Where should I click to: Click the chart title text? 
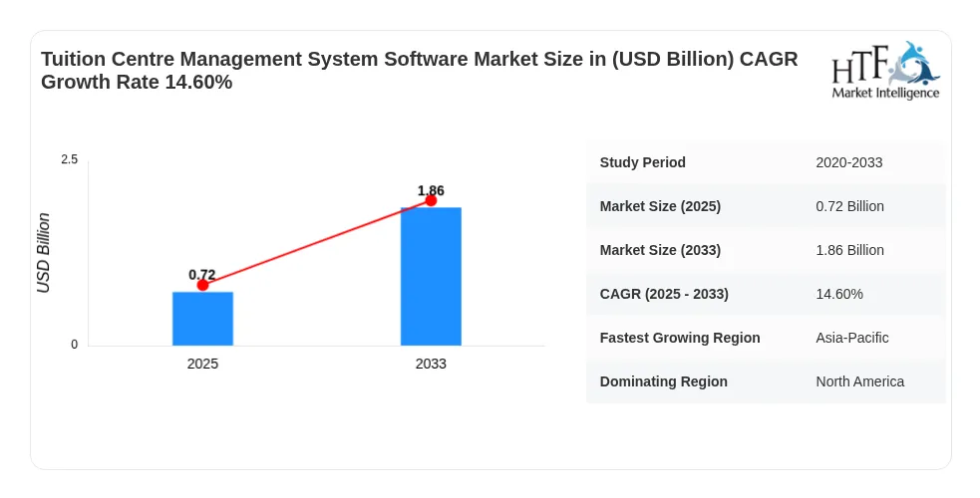tap(420, 71)
